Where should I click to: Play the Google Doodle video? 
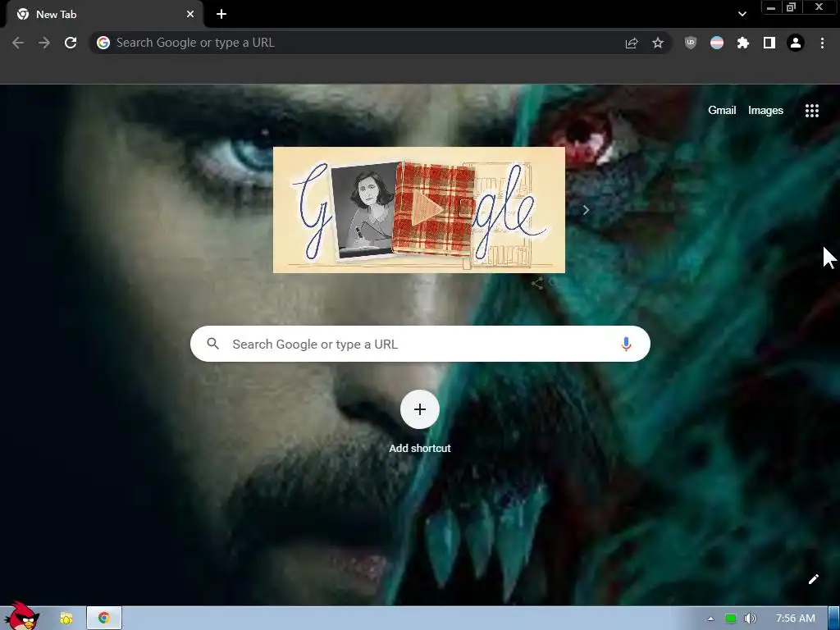[x=427, y=209]
